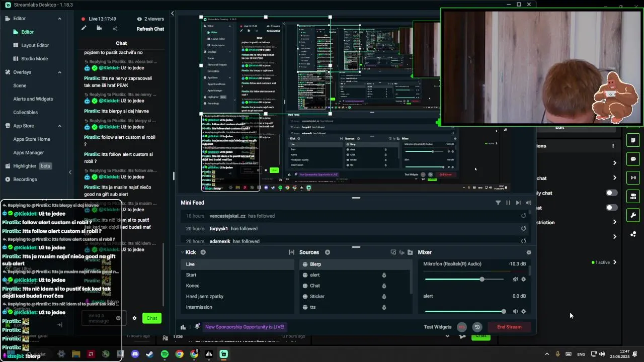Screen dimensions: 644x362
Task: Toggle the second chat switch in background panel
Action: (x=612, y=207)
